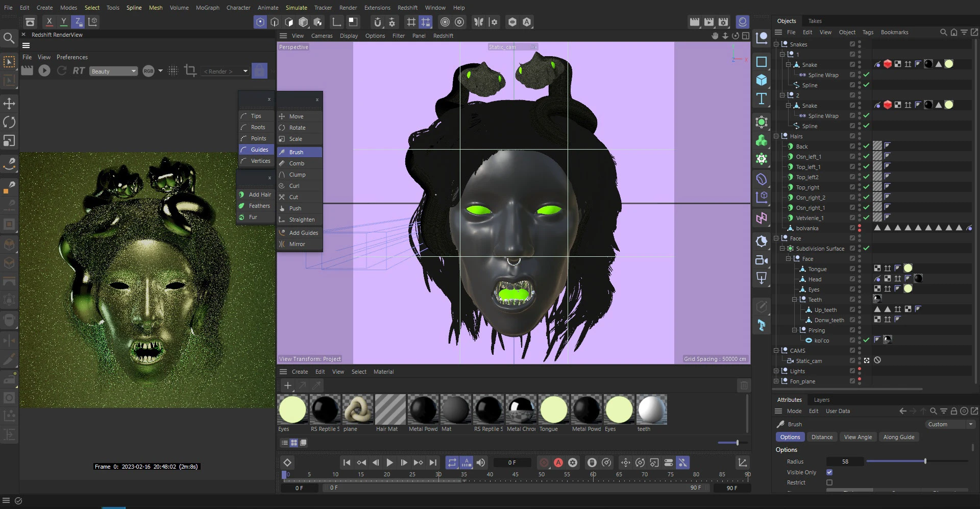Collapse the Subdivision Surface hierarchy
Screen dimensions: 980x509
click(x=782, y=249)
